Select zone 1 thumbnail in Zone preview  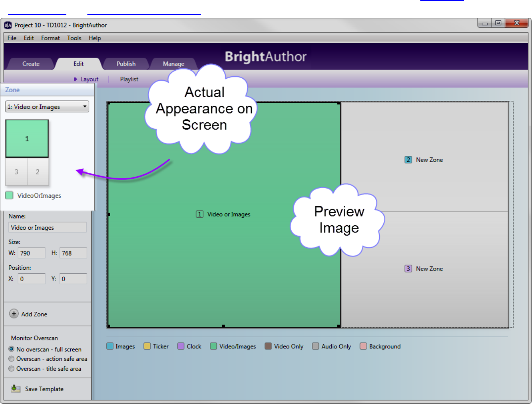tap(27, 139)
